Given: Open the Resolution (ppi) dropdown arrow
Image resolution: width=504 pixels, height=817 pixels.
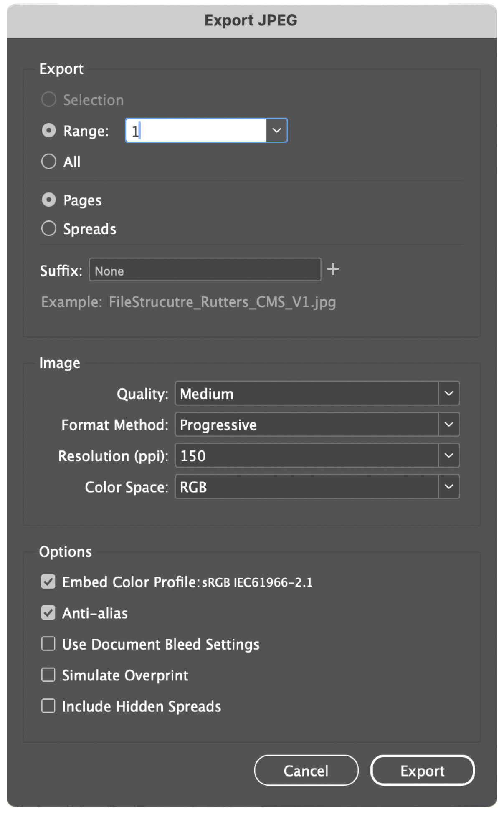Looking at the screenshot, I should [x=449, y=455].
